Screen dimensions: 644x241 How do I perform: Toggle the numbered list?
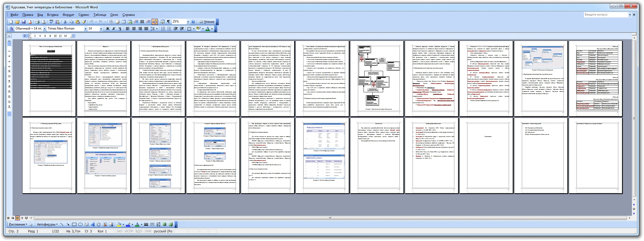coord(163,28)
